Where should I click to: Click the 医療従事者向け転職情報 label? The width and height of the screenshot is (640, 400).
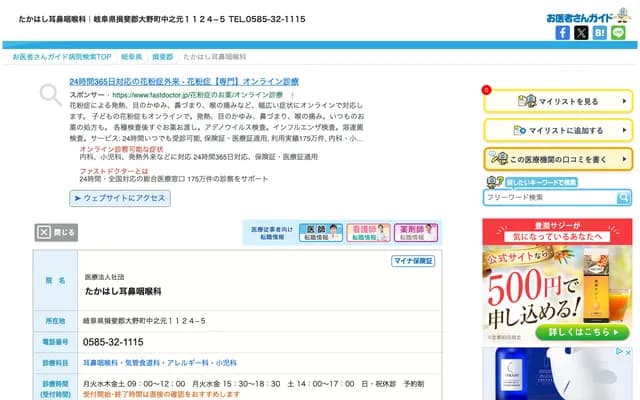click(x=272, y=233)
